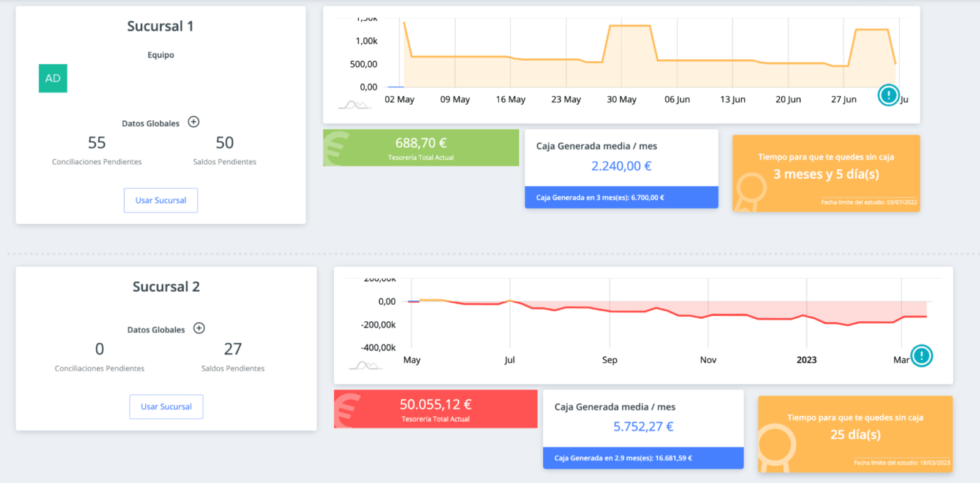Click award ribbon icon on 3 meses card
980x483 pixels.
[750, 192]
